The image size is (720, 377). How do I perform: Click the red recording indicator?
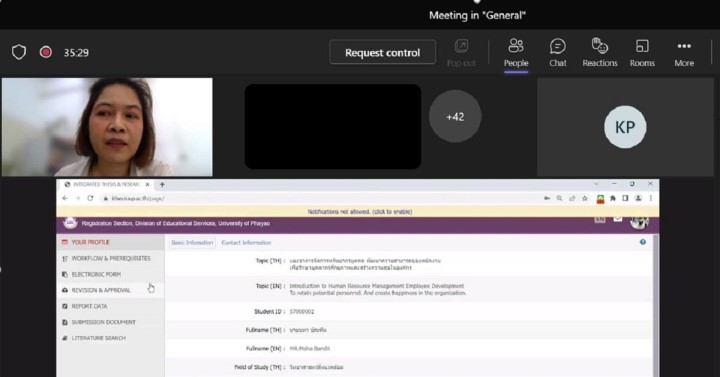[45, 52]
